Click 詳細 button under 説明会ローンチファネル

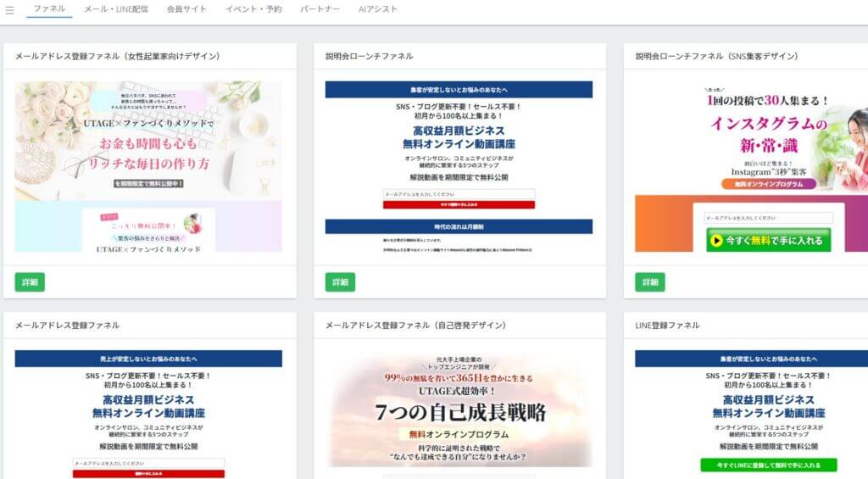click(340, 281)
